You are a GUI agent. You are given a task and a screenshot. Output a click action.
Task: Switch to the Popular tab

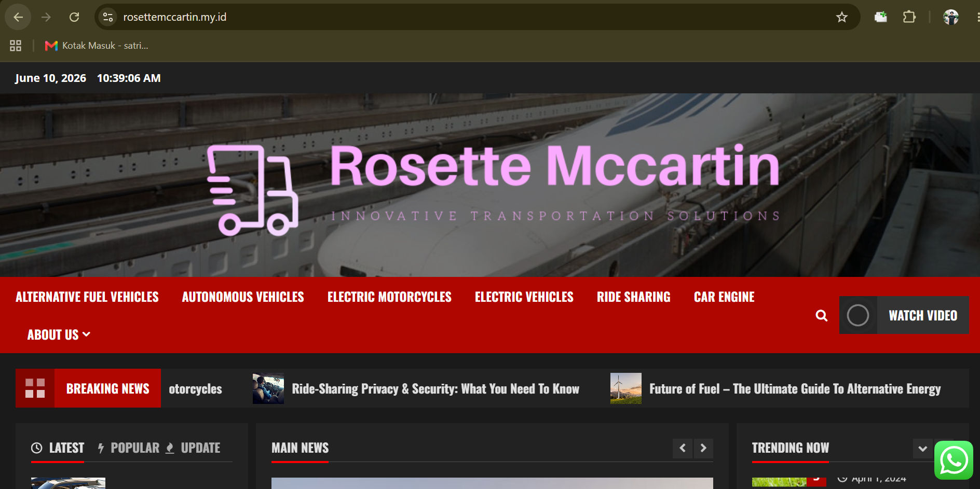[x=129, y=448]
